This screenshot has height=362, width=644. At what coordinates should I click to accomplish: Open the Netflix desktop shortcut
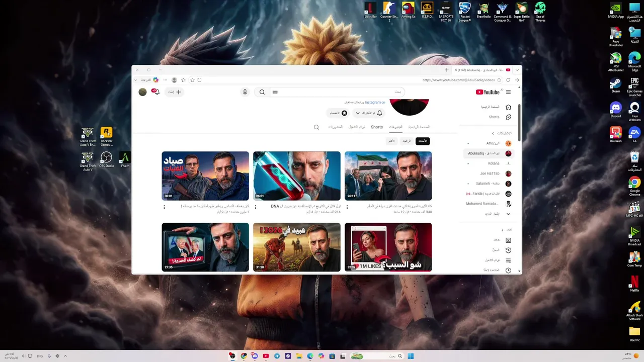click(634, 283)
